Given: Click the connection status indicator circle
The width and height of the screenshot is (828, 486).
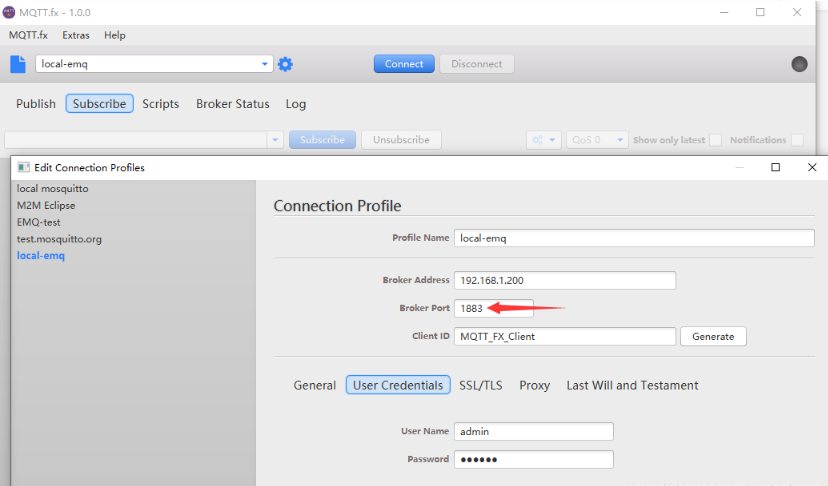Looking at the screenshot, I should pos(799,64).
